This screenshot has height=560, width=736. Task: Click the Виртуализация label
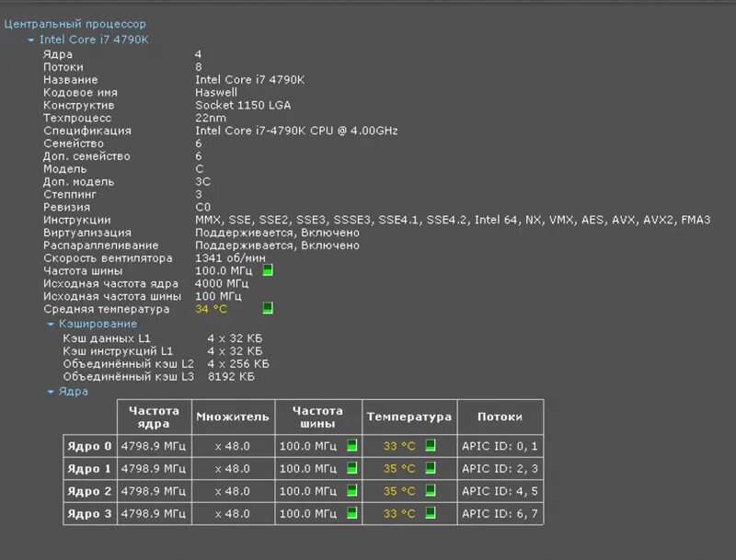87,233
